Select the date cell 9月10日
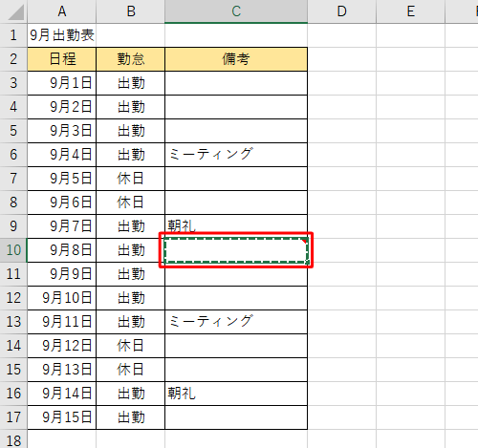This screenshot has width=478, height=448. tap(62, 298)
